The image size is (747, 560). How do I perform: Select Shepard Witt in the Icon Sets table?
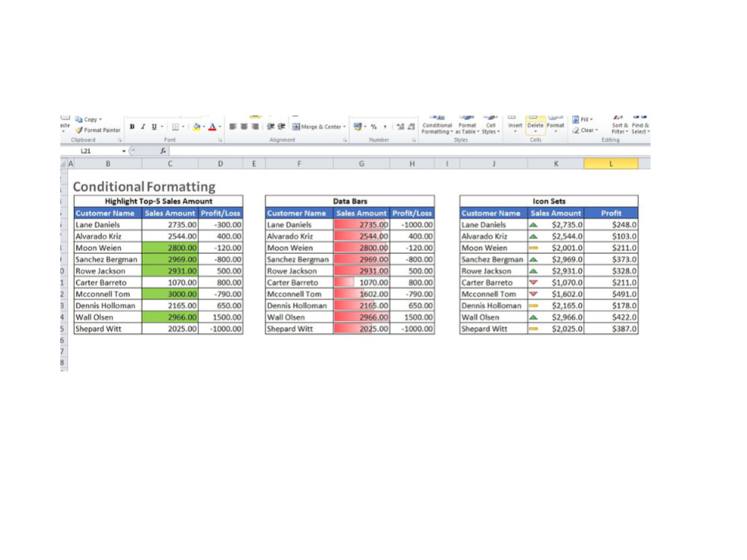point(494,329)
